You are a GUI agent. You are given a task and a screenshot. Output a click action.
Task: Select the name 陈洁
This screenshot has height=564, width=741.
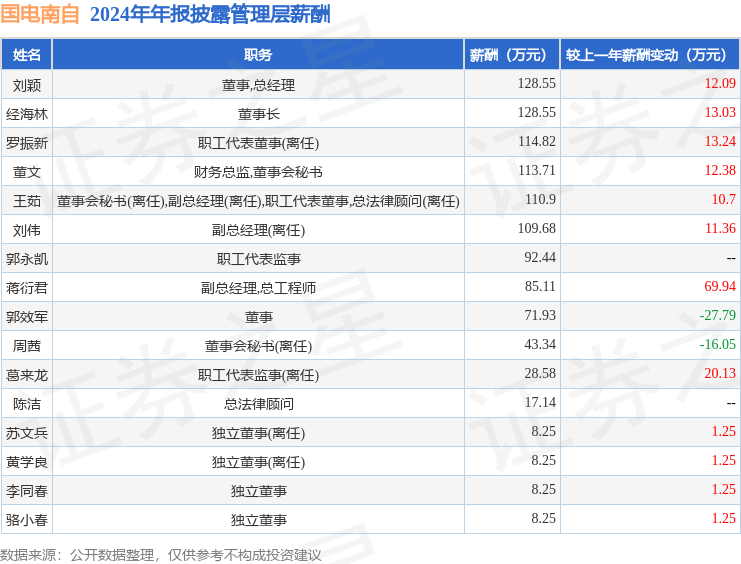point(27,405)
